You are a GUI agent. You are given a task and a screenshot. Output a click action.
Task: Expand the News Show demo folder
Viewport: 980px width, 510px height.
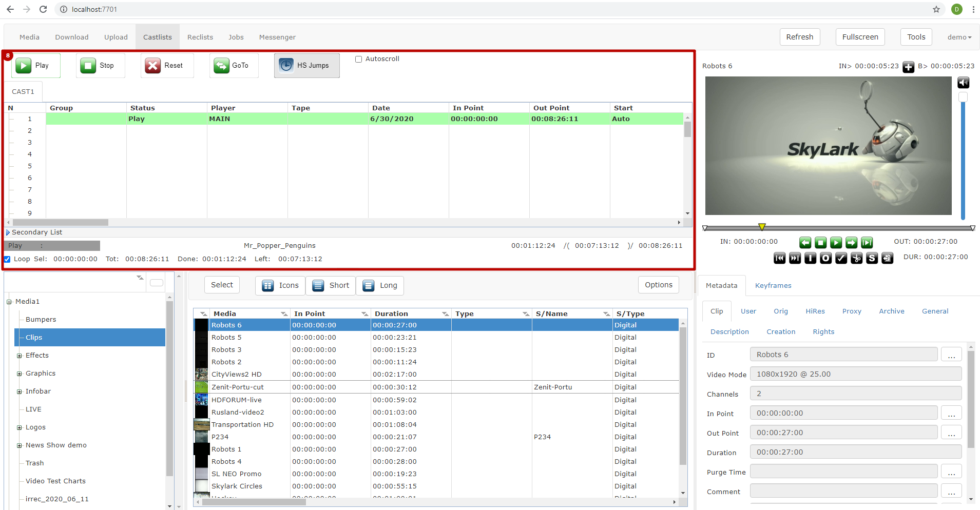[20, 445]
